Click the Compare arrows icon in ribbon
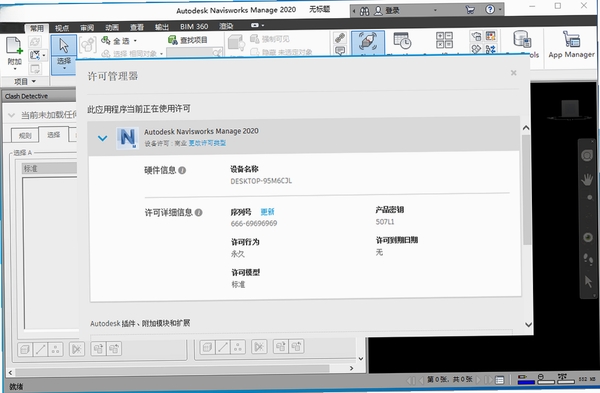Viewport: 600px width, 393px height. pos(491,49)
